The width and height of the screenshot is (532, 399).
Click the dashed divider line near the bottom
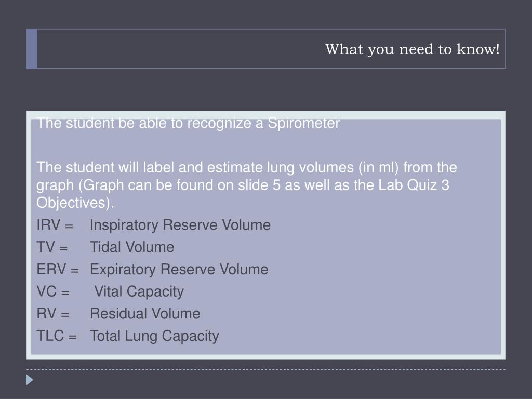click(266, 369)
